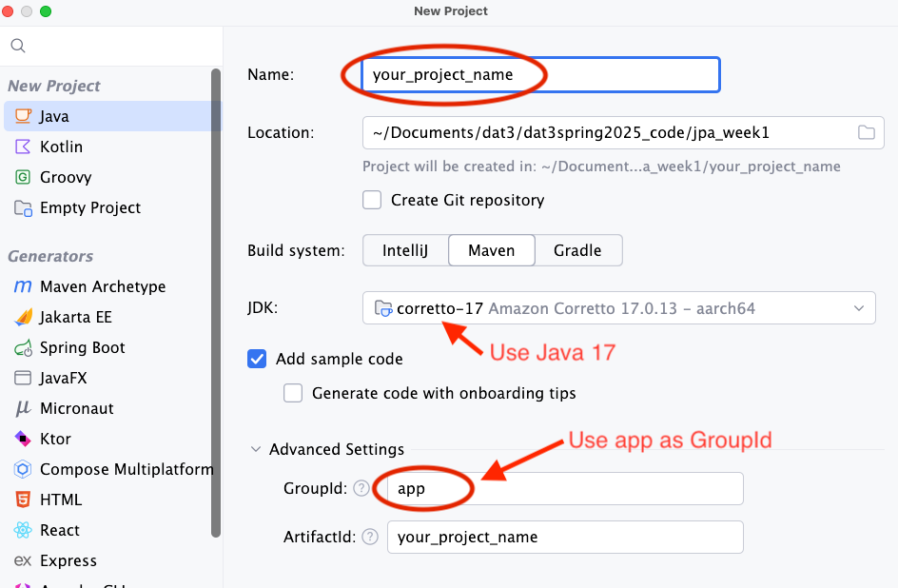Click the GroupId help question mark icon
This screenshot has height=588, width=898.
[x=361, y=488]
